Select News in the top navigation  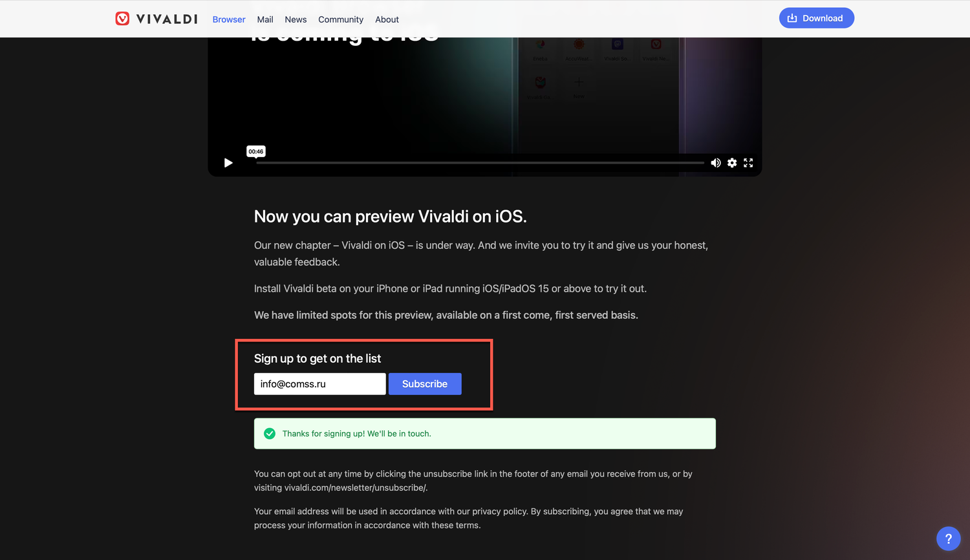296,19
